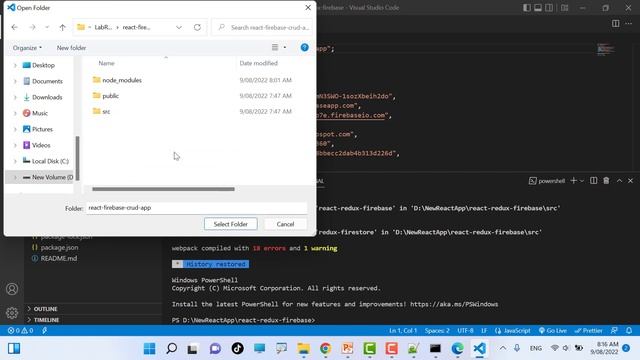Screen dimensions: 640x360
Task: Expand the Downloads tree node
Action: pos(15,97)
